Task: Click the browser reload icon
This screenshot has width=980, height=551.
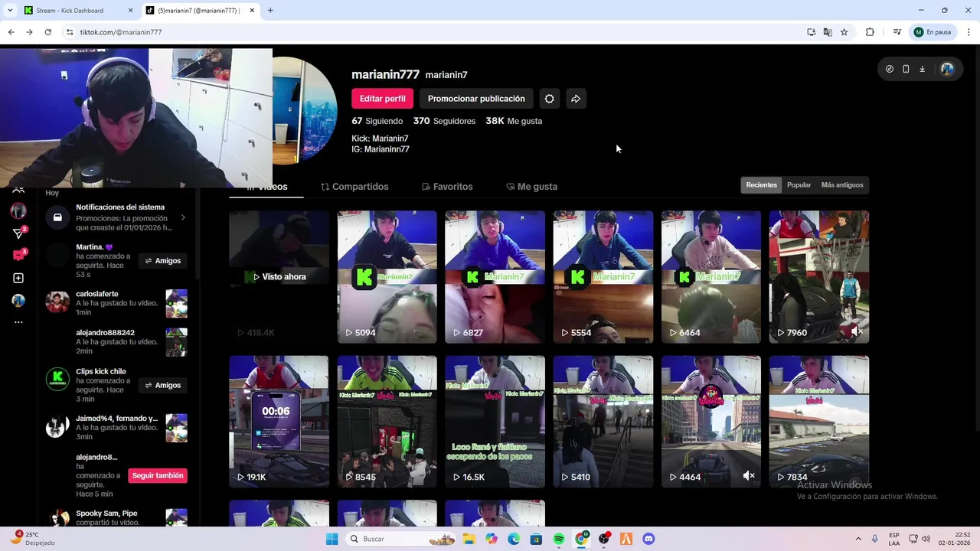Action: pos(47,32)
